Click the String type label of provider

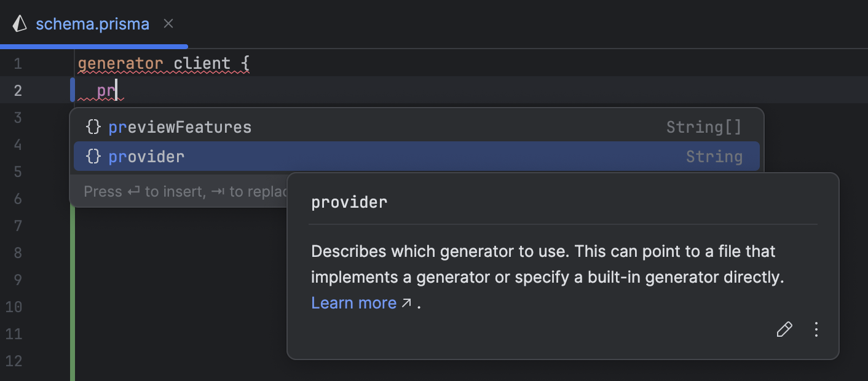714,156
